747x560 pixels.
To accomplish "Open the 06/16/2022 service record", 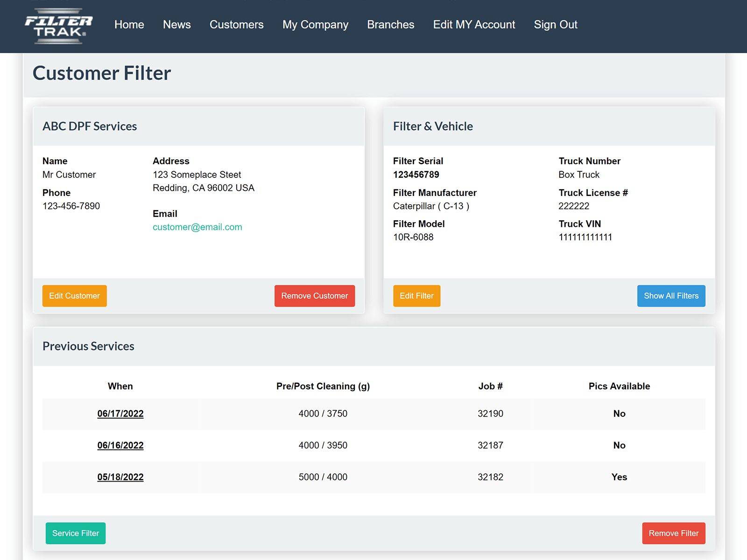I will [120, 445].
